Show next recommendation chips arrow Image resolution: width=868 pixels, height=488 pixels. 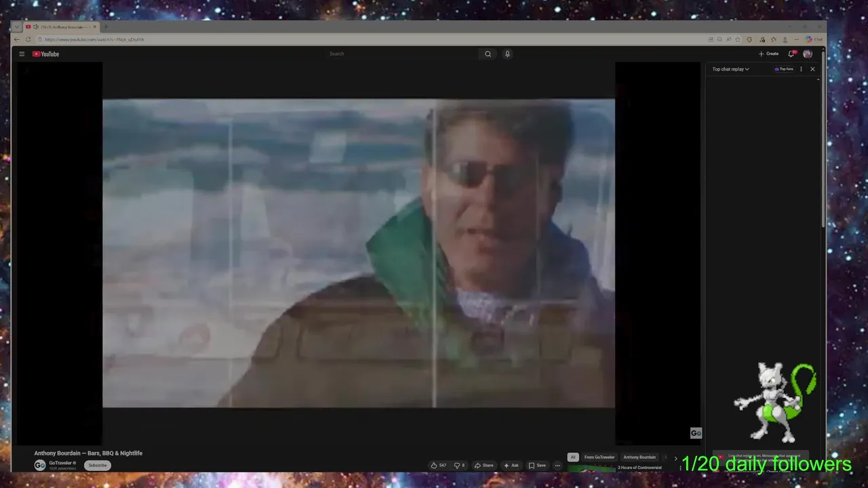[675, 458]
